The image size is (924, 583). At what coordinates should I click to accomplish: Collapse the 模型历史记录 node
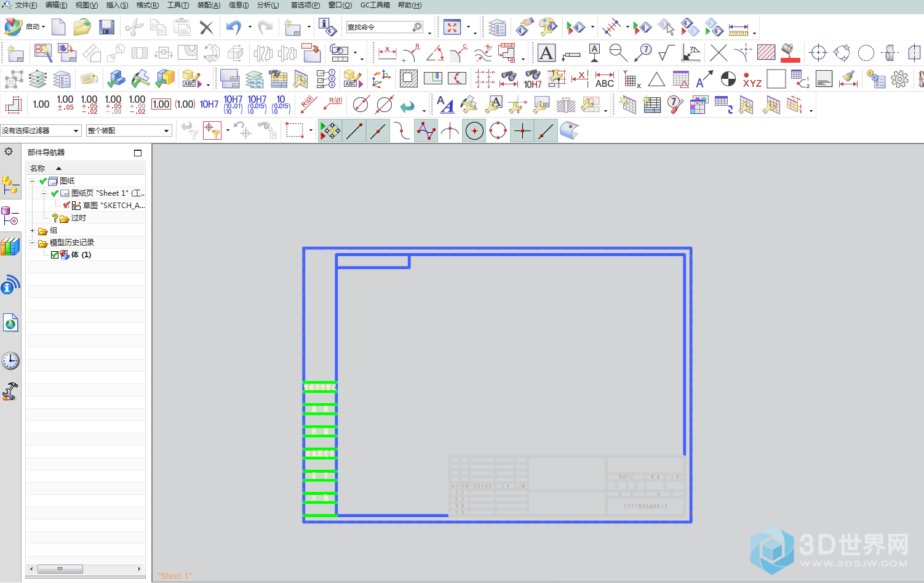pyautogui.click(x=33, y=243)
